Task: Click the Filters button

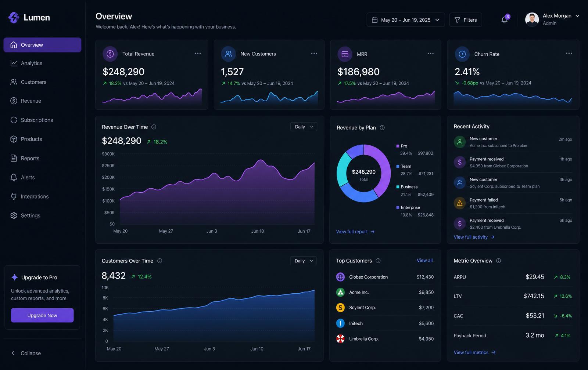Action: [466, 20]
